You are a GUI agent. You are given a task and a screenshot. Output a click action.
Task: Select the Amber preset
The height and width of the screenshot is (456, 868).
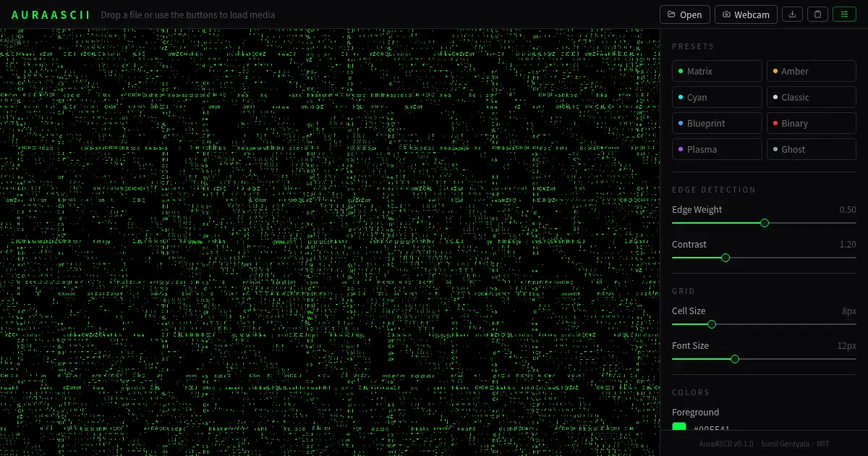812,71
